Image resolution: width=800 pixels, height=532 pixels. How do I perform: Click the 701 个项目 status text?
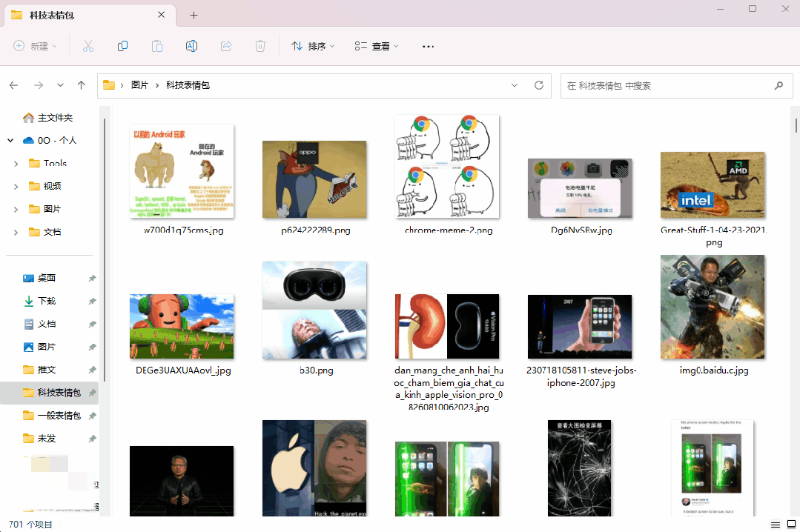coord(30,525)
